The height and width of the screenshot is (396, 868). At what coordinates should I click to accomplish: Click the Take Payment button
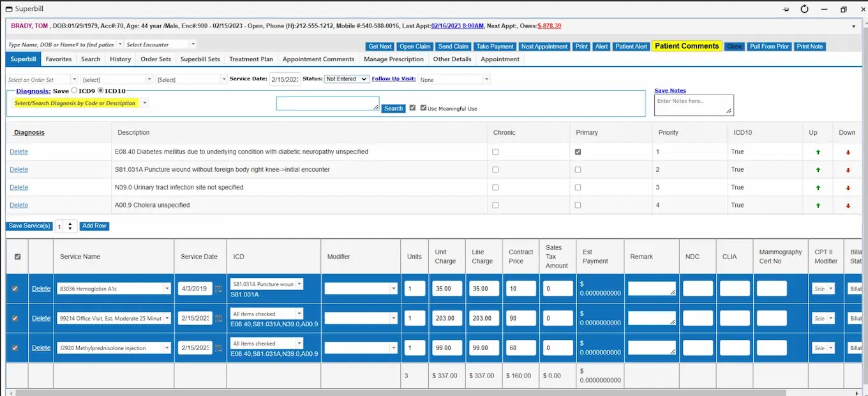(x=495, y=47)
